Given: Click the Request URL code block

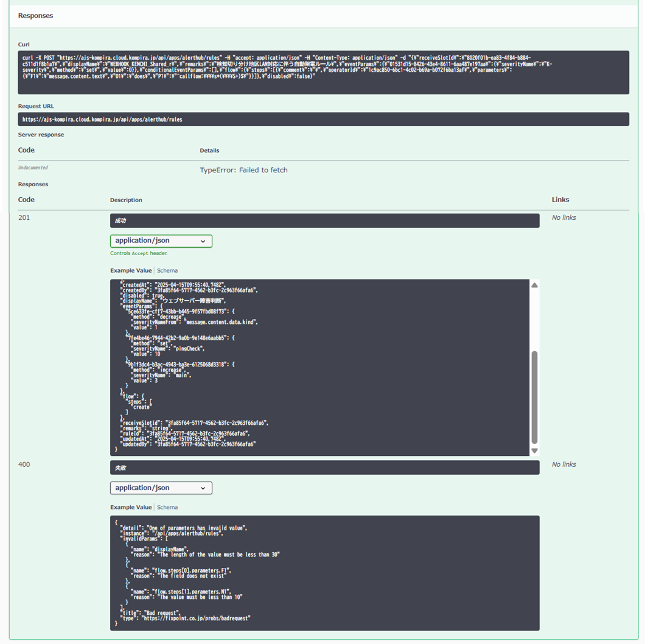Looking at the screenshot, I should (x=323, y=119).
